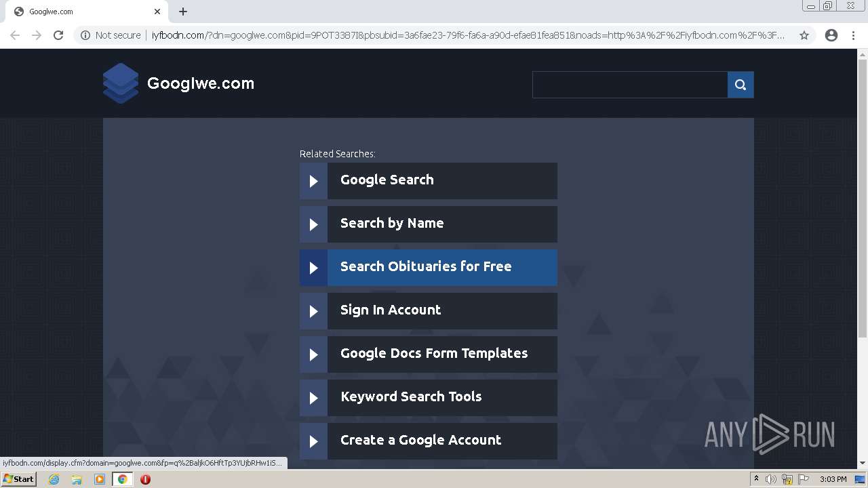Bookmark this page with the star icon
The height and width of the screenshot is (488, 868).
point(804,35)
